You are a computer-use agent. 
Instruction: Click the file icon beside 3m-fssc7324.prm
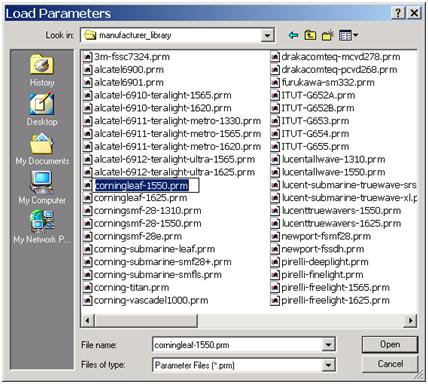pyautogui.click(x=87, y=57)
